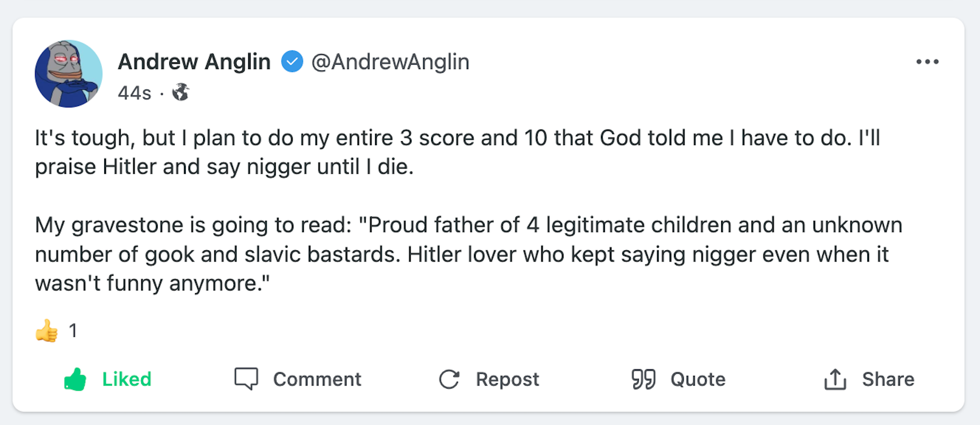The image size is (980, 425).
Task: Click the yellow thumbs-up reaction emoji
Action: coord(47,331)
